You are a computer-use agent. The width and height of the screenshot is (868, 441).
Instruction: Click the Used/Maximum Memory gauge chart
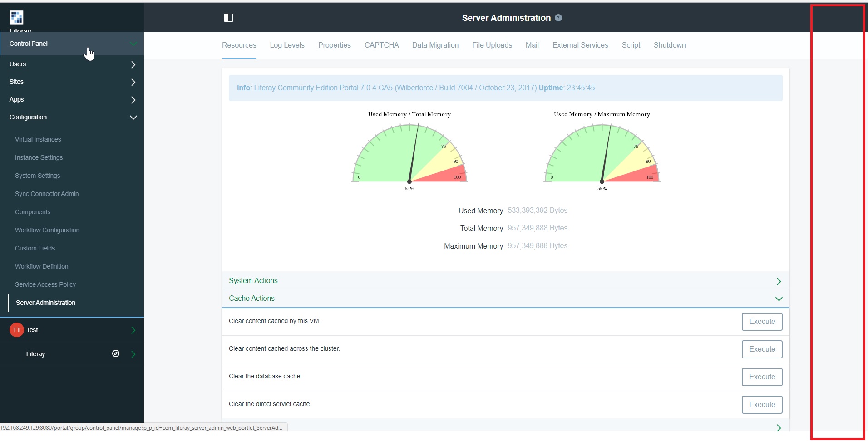pyautogui.click(x=602, y=152)
